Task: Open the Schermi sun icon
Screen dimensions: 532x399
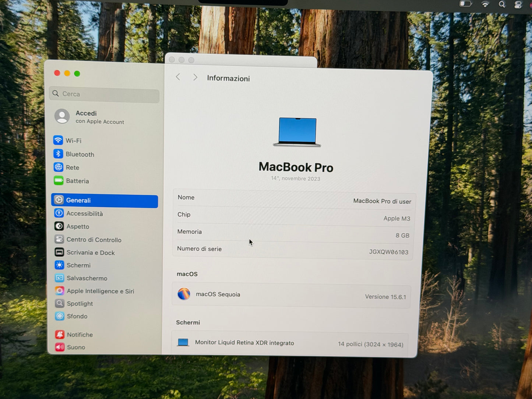Action: (60, 265)
